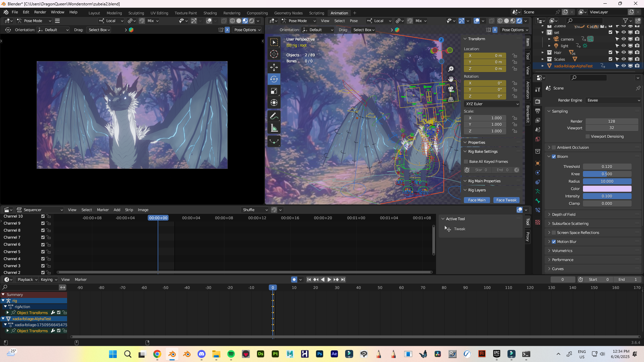Open the Bone properties tab
This screenshot has height=362, width=644.
click(x=538, y=201)
